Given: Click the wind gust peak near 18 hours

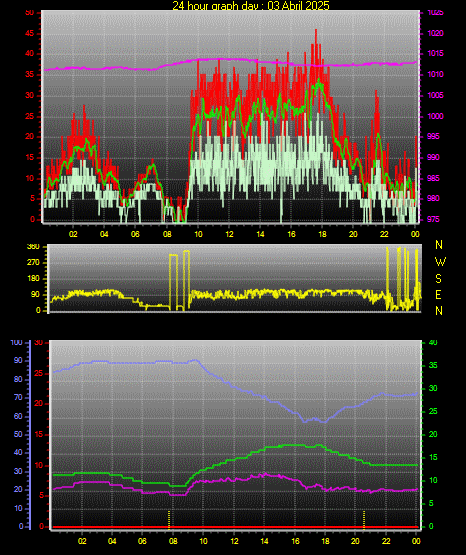Looking at the screenshot, I should 316,31.
